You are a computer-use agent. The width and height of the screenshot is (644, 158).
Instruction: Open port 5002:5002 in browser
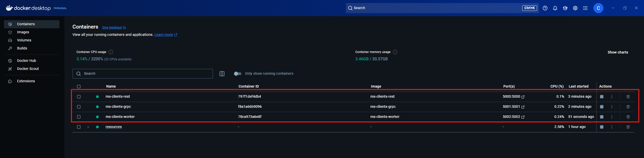[514, 117]
